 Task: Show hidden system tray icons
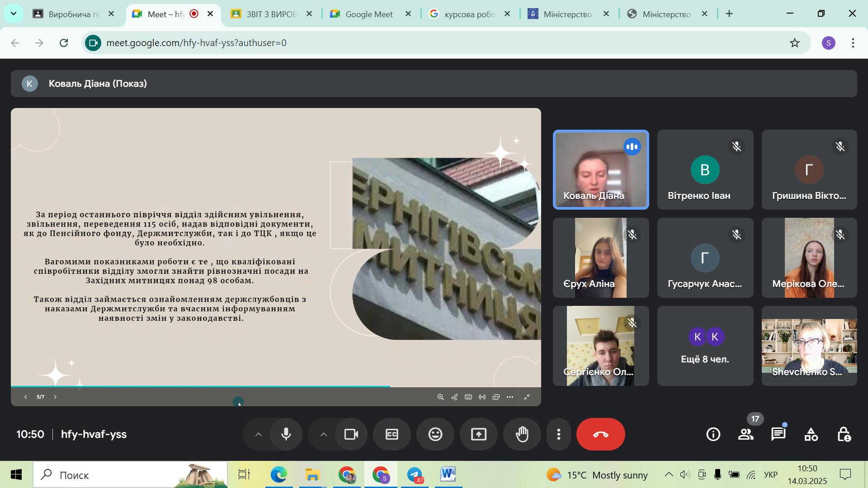tap(669, 475)
